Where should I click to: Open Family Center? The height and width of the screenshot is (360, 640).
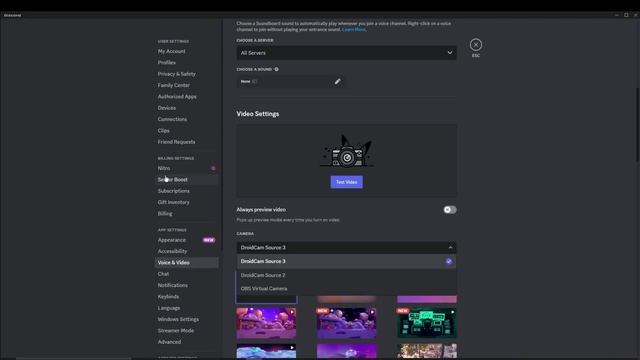click(x=174, y=85)
